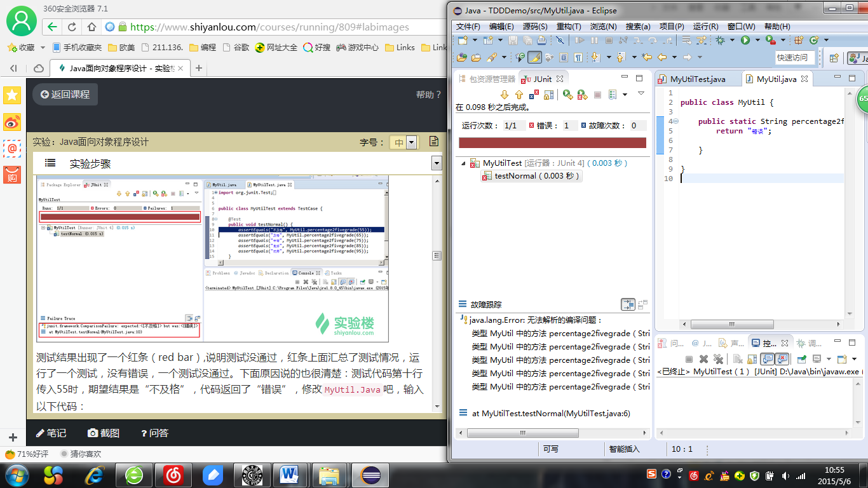Click Weibo icon in browser sidebar
Viewport: 868px width, 488px height.
[x=12, y=121]
